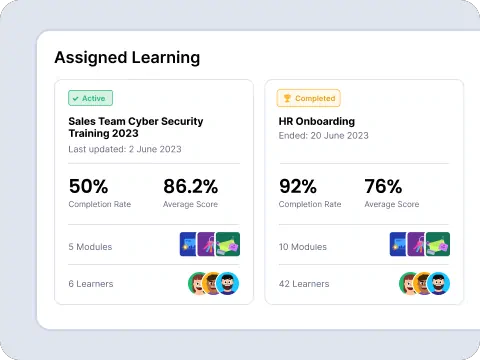The width and height of the screenshot is (480, 360).
Task: Click the Completed trophy badge
Action: (308, 98)
